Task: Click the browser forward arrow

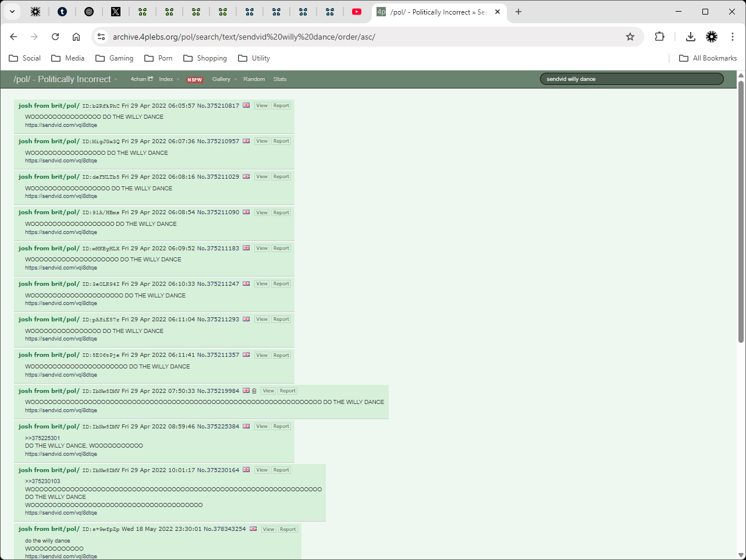Action: [x=34, y=37]
